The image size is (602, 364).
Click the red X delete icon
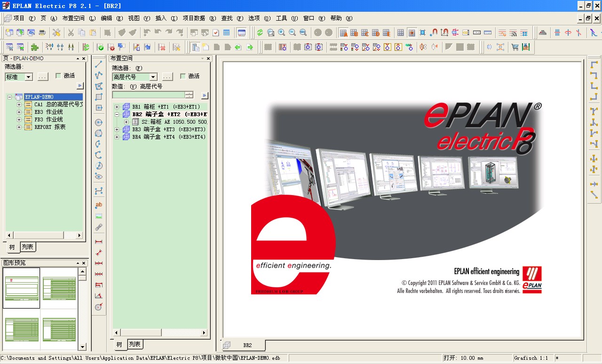click(x=162, y=47)
